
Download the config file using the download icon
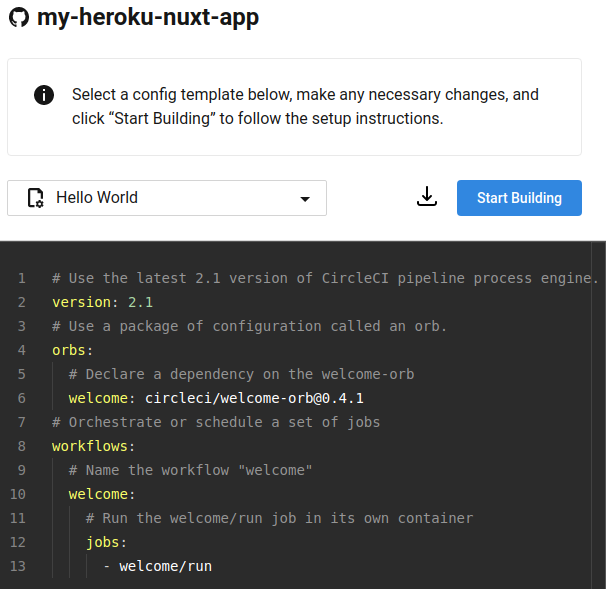(427, 197)
